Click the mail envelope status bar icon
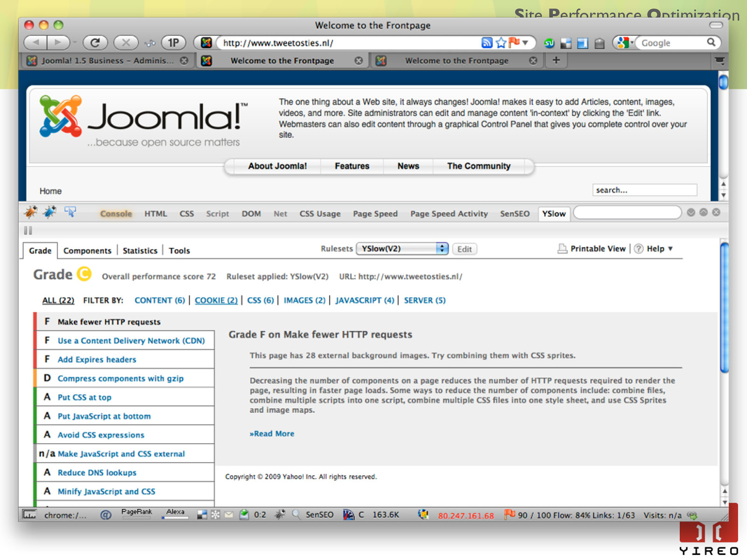The image size is (747, 560). click(x=229, y=515)
